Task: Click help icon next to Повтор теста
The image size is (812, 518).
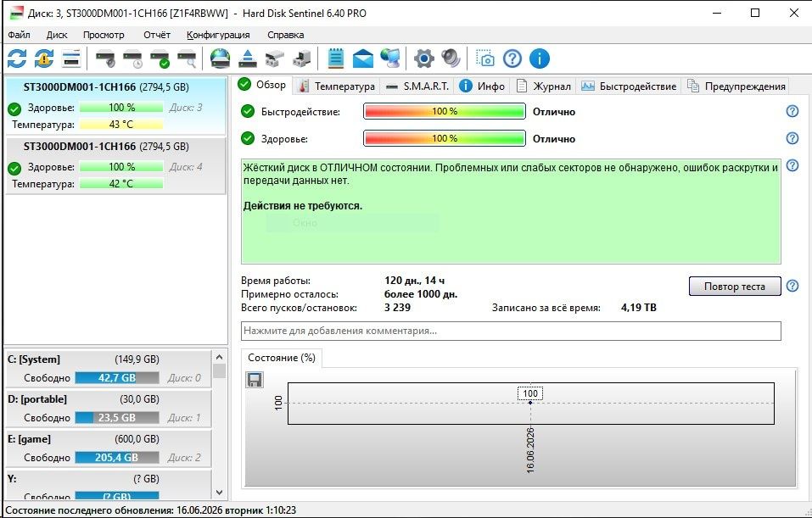Action: click(x=792, y=286)
